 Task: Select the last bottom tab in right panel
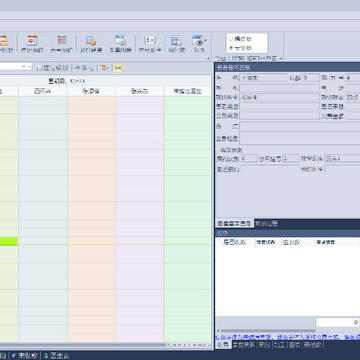312,345
